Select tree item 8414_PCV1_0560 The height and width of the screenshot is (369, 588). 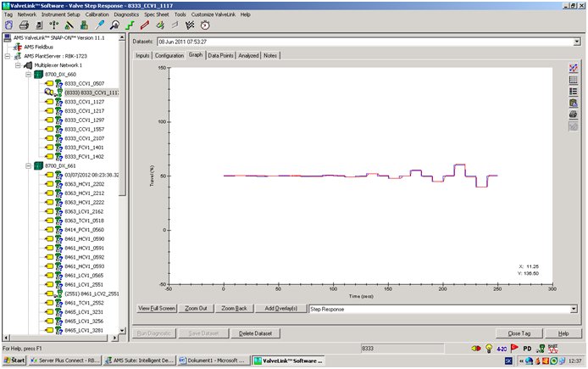tap(85, 230)
